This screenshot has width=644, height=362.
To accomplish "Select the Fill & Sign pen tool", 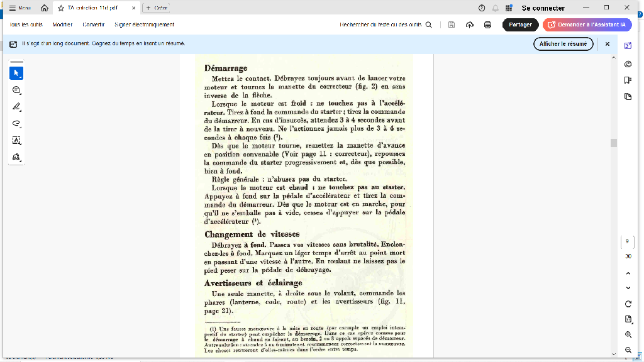I will click(x=16, y=157).
